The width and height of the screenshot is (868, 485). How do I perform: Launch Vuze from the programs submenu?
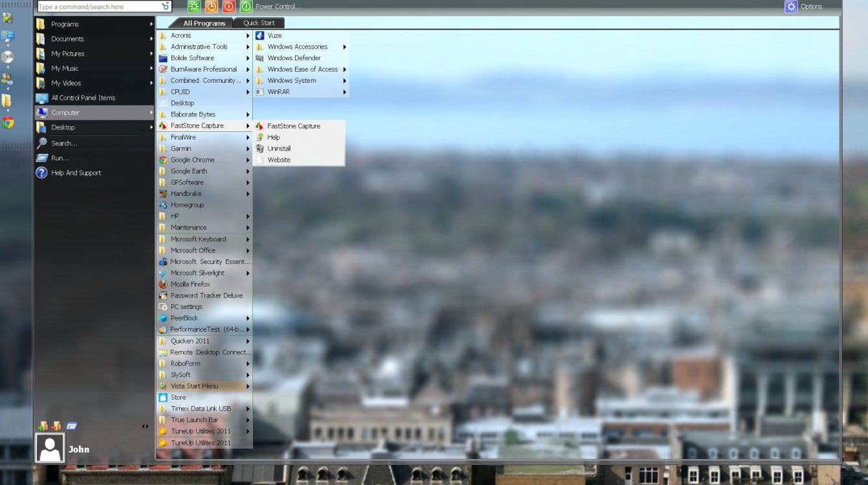coord(274,36)
